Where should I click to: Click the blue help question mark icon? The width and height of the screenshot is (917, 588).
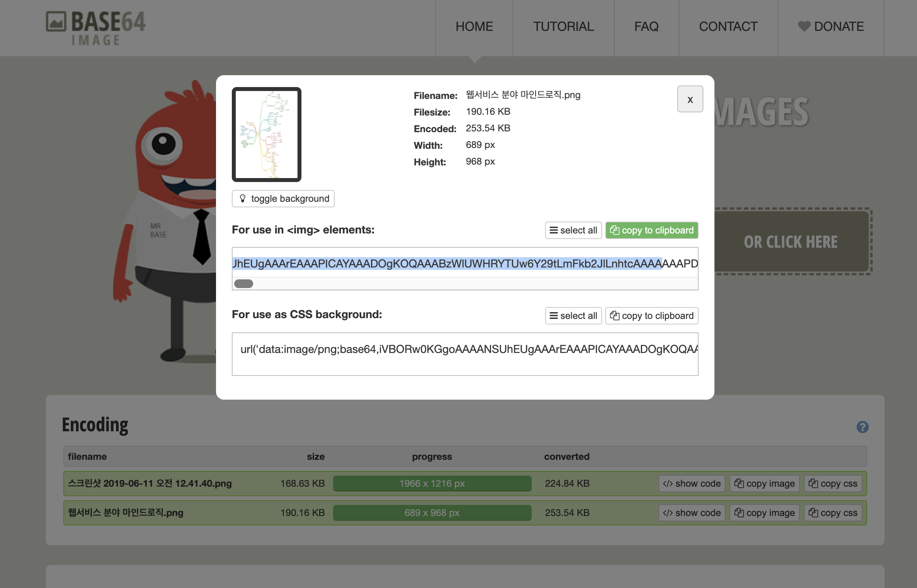click(862, 427)
